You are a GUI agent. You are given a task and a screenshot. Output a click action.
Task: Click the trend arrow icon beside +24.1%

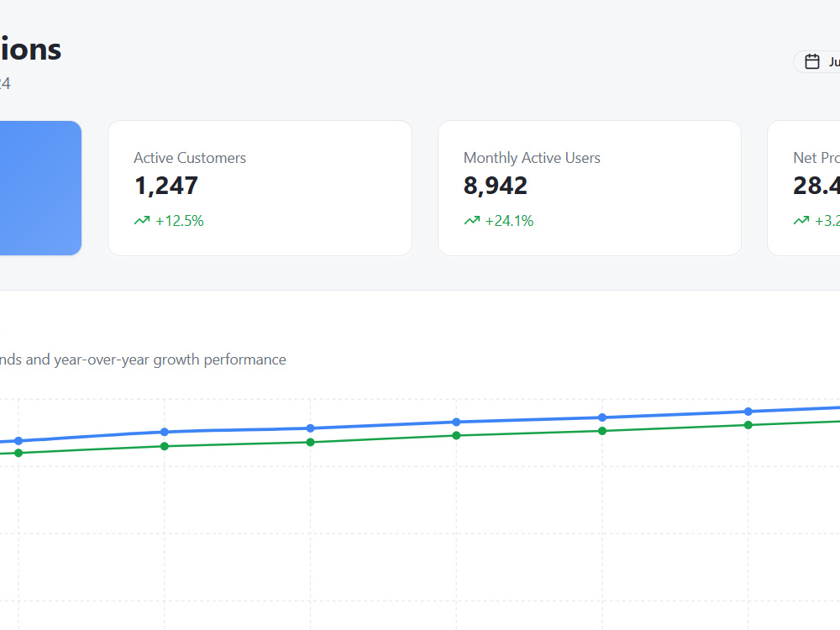pyautogui.click(x=472, y=221)
